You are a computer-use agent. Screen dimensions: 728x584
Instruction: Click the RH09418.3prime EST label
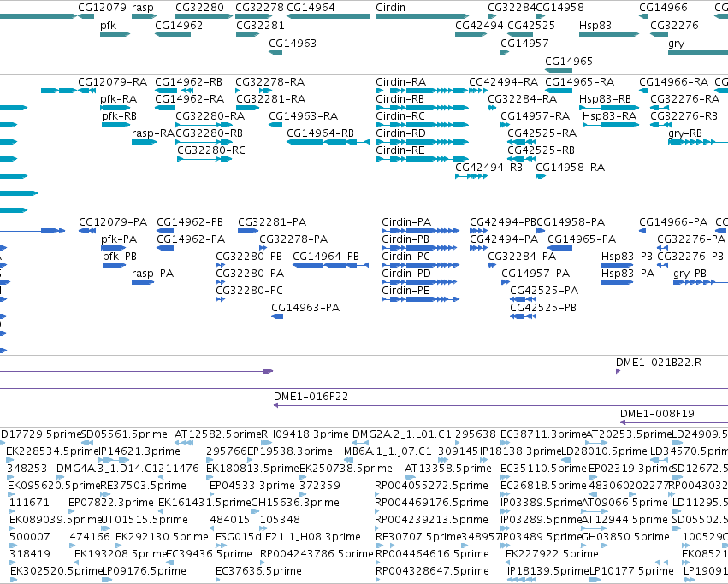pos(305,434)
